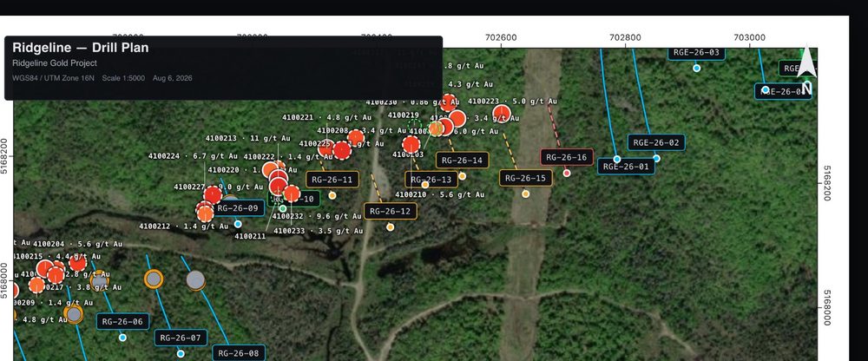Click the north arrow compass icon
This screenshot has height=361, width=868.
[x=806, y=69]
